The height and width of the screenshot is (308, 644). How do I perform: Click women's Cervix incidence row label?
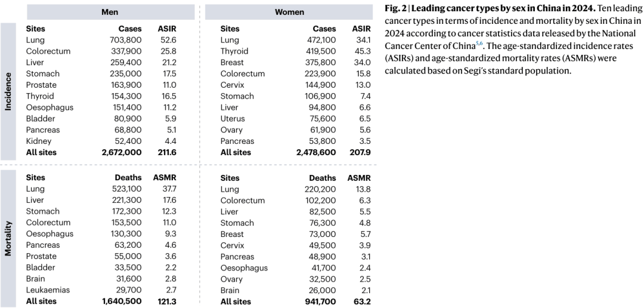(232, 85)
